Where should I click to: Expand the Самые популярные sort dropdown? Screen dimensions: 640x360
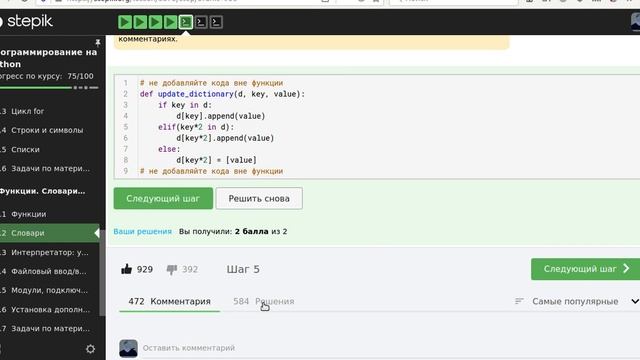576,301
